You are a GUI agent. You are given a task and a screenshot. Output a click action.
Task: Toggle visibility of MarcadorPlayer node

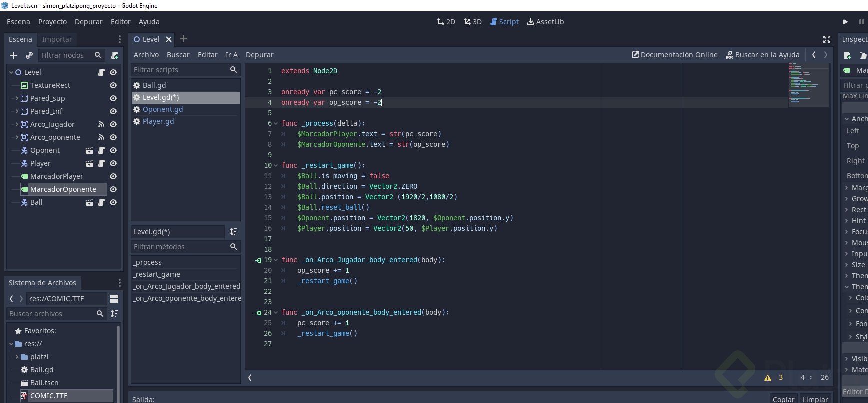(113, 176)
